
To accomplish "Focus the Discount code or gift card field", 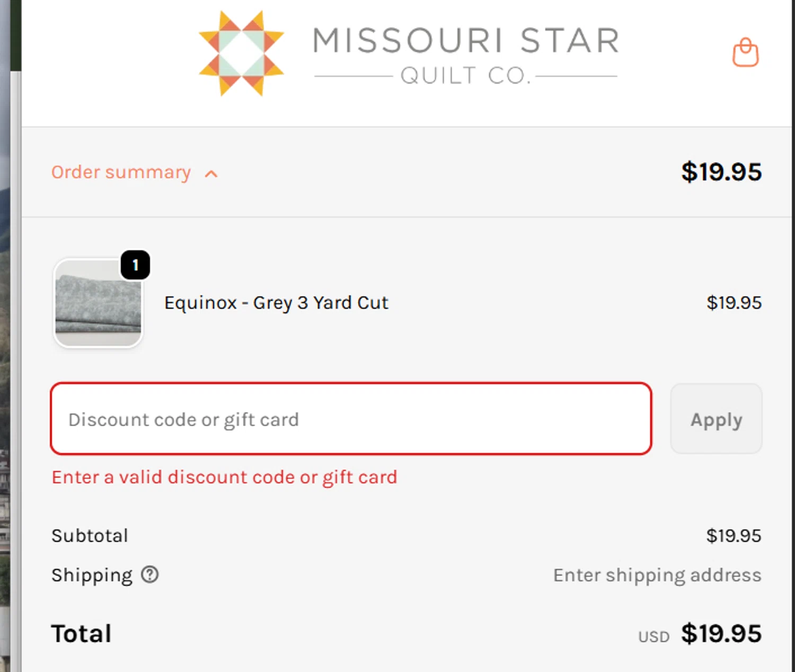I will (x=351, y=419).
